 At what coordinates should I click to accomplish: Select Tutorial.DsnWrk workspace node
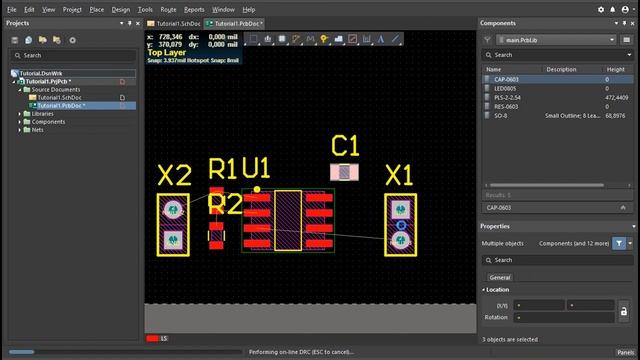[41, 73]
